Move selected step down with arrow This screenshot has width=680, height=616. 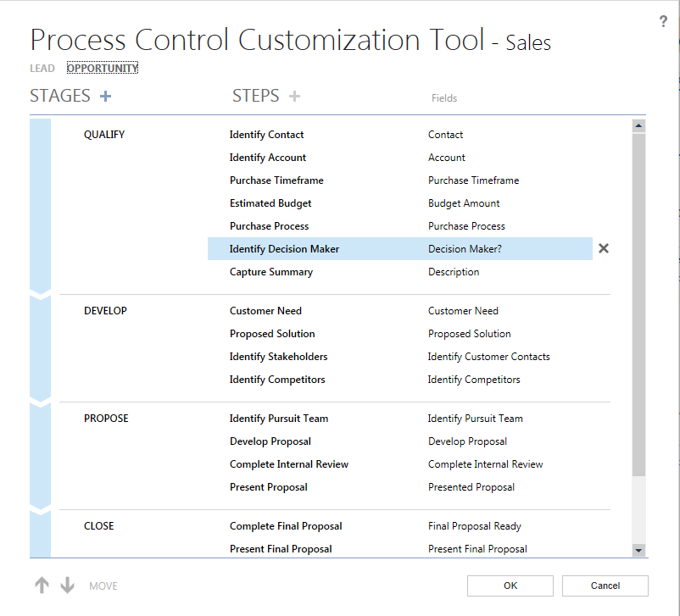68,585
